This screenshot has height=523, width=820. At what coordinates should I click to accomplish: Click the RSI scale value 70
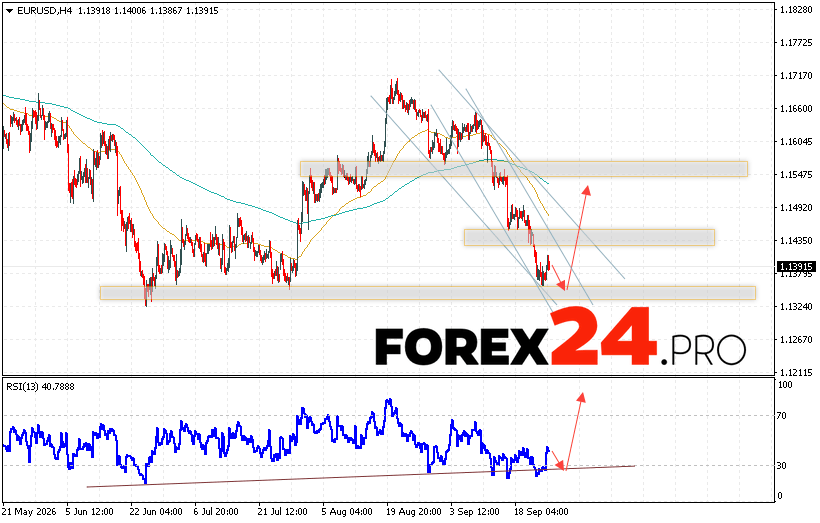782,416
